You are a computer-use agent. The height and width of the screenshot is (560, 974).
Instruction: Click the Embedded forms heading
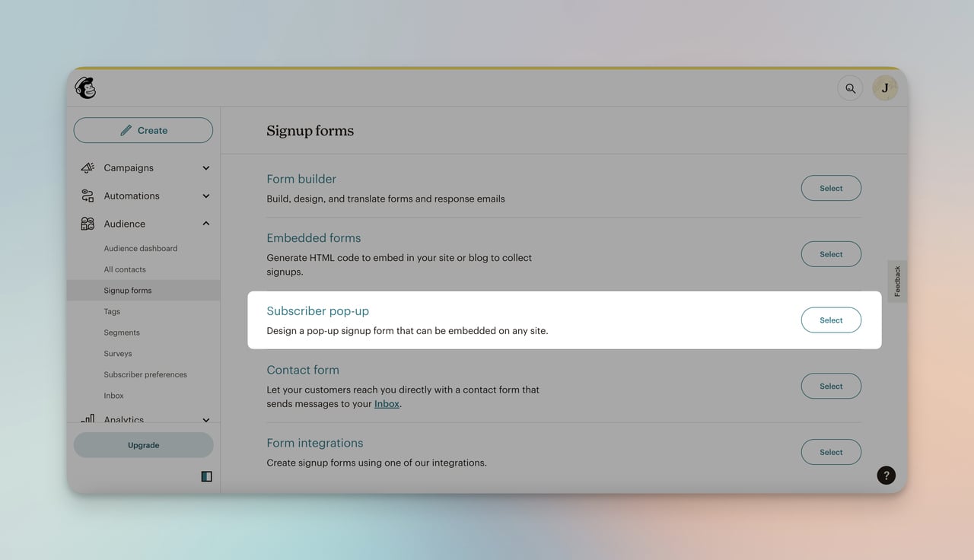(314, 237)
